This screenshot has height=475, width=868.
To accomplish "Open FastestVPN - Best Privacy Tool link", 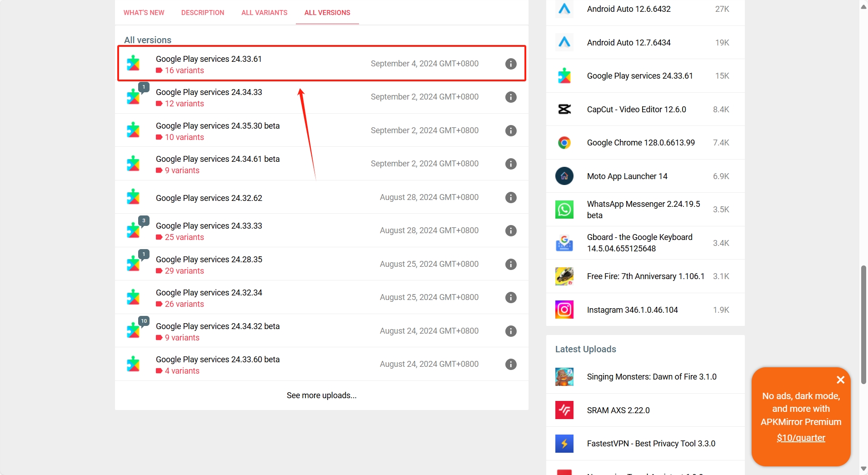I will coord(651,444).
